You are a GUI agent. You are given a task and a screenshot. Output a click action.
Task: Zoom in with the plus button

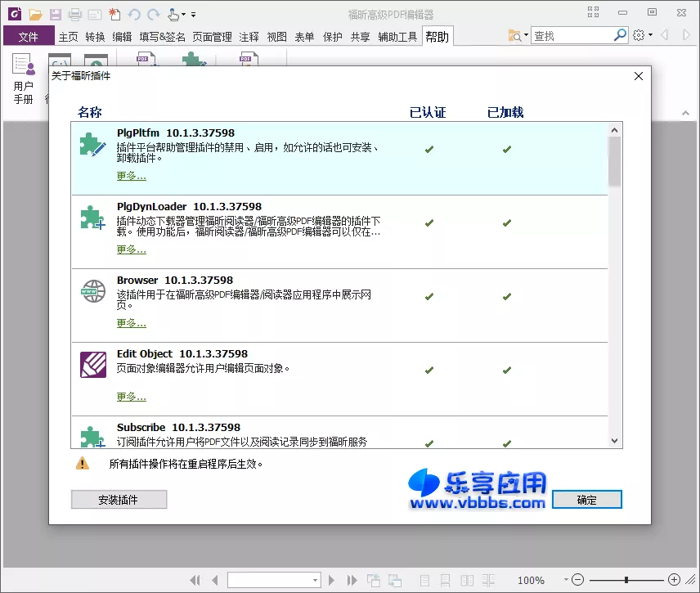coord(674,580)
